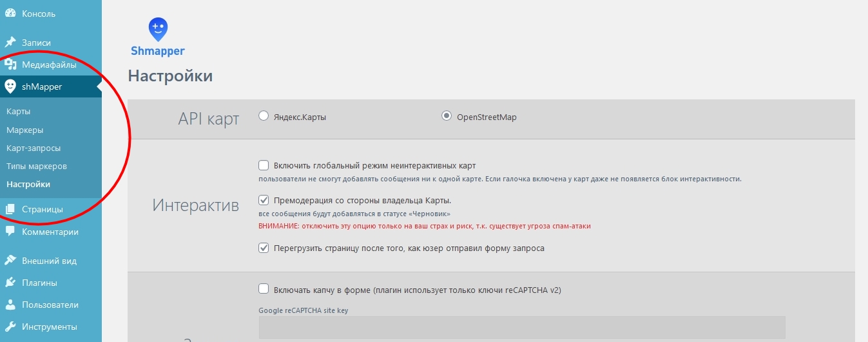The height and width of the screenshot is (342, 868).
Task: Enable global non-interactive maps mode checkbox
Action: (264, 165)
